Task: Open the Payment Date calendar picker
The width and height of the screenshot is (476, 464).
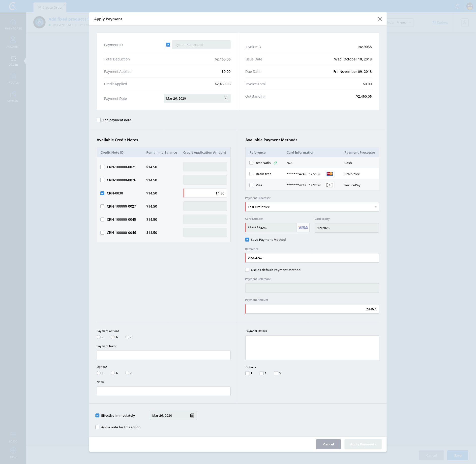Action: click(226, 98)
